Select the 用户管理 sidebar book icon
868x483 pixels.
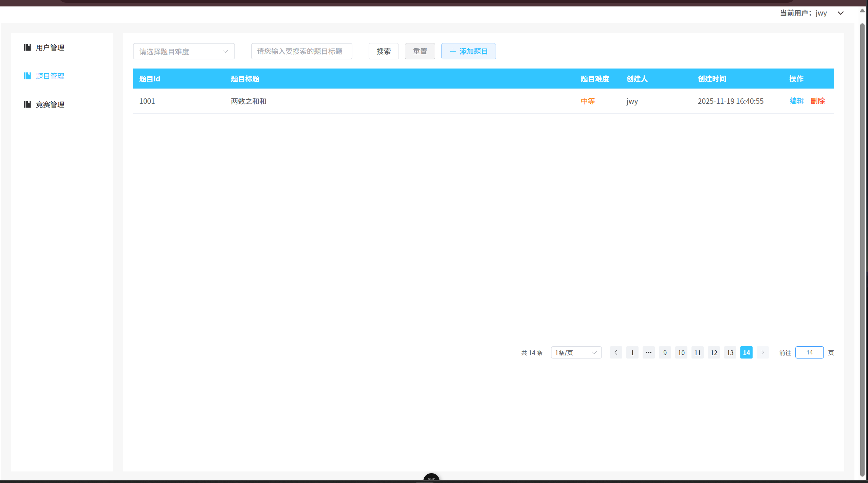pyautogui.click(x=27, y=47)
